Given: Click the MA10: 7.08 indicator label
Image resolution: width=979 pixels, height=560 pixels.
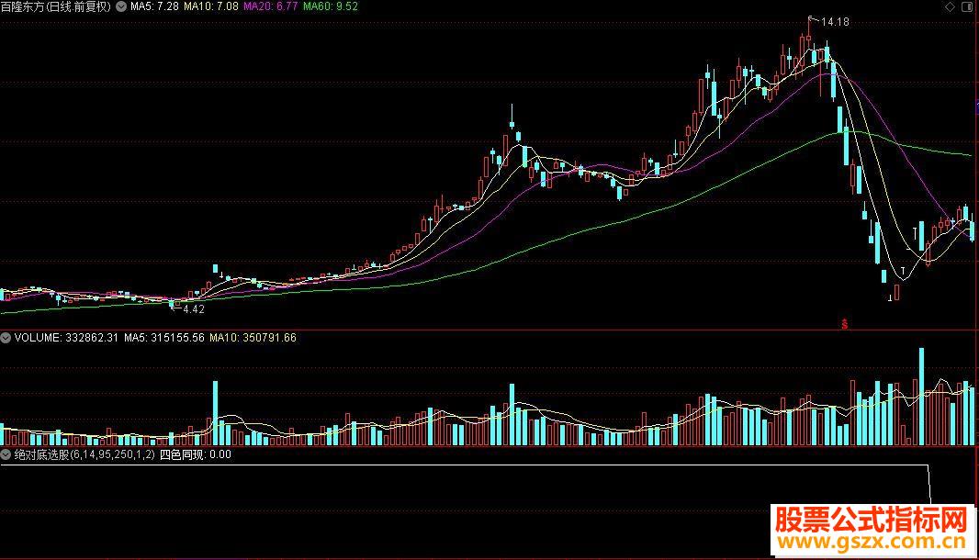Looking at the screenshot, I should (211, 6).
